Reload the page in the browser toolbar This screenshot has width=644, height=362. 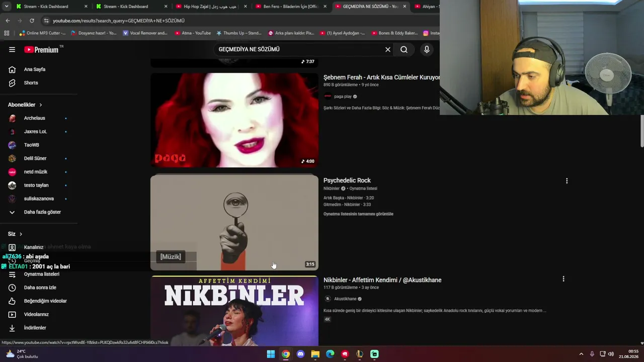(32, 21)
